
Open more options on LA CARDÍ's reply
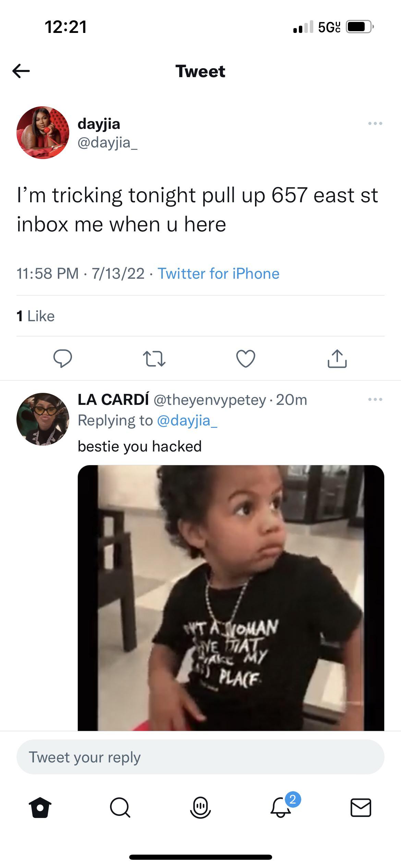375,399
